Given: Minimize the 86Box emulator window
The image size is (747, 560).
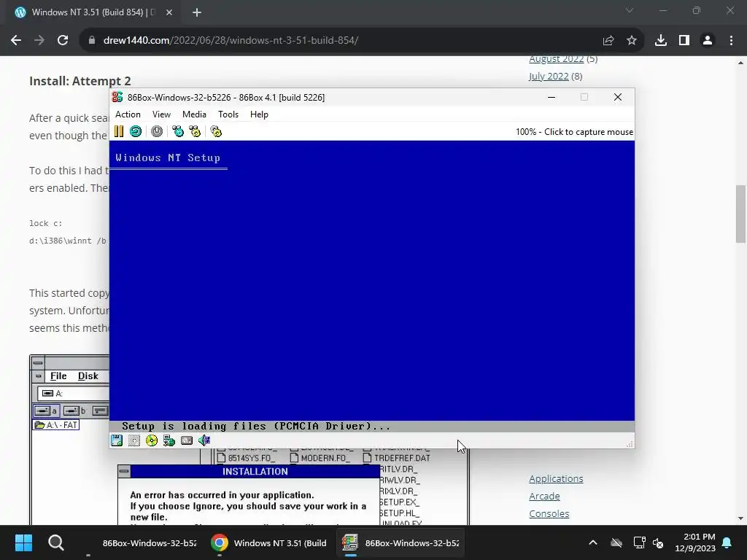Looking at the screenshot, I should 551,97.
